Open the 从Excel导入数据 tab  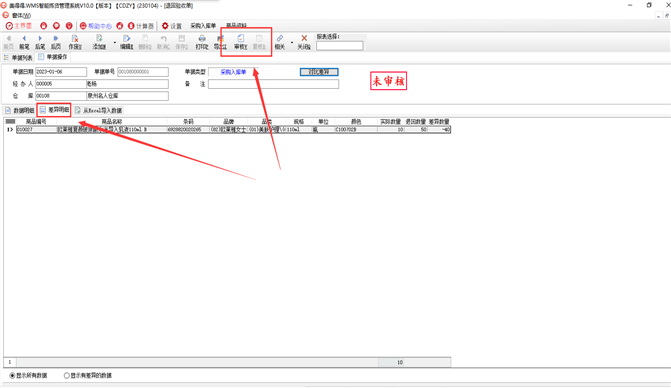pos(98,110)
